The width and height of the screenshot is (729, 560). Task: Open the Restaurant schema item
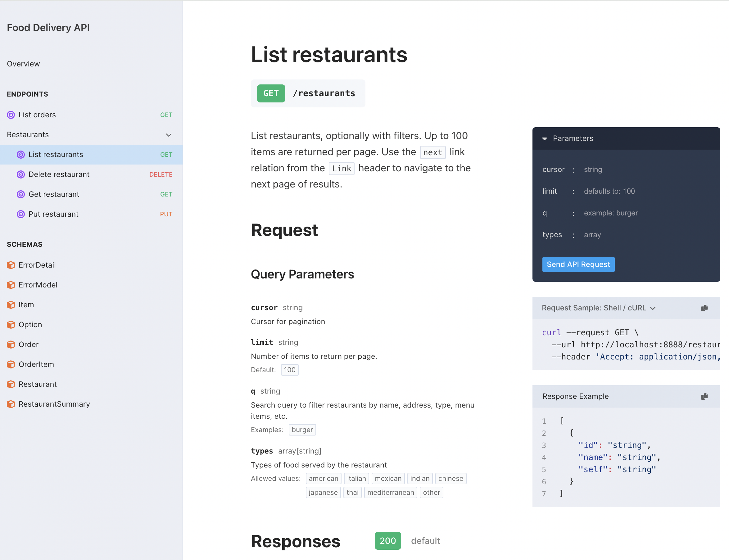pos(38,384)
